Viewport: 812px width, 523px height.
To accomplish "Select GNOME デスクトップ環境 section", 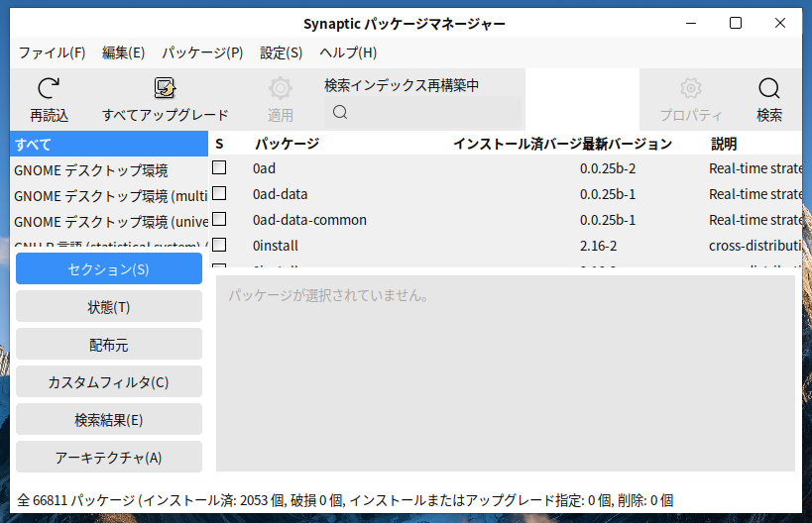I will tap(109, 170).
